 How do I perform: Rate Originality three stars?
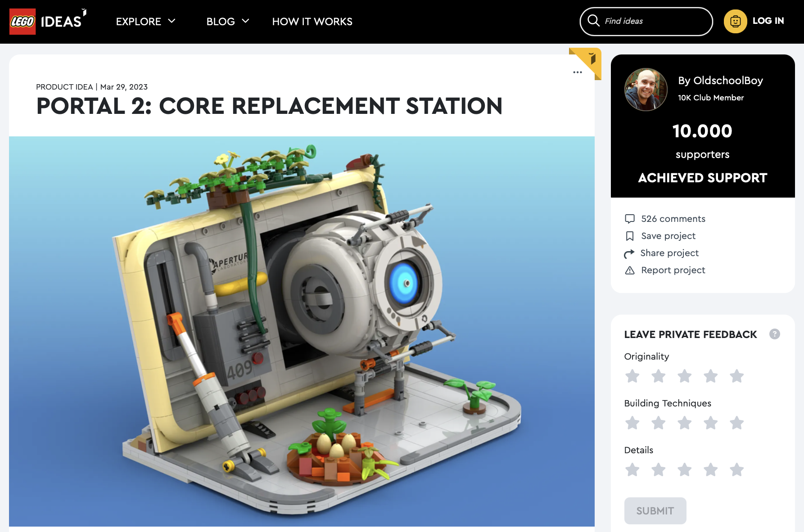click(x=685, y=376)
